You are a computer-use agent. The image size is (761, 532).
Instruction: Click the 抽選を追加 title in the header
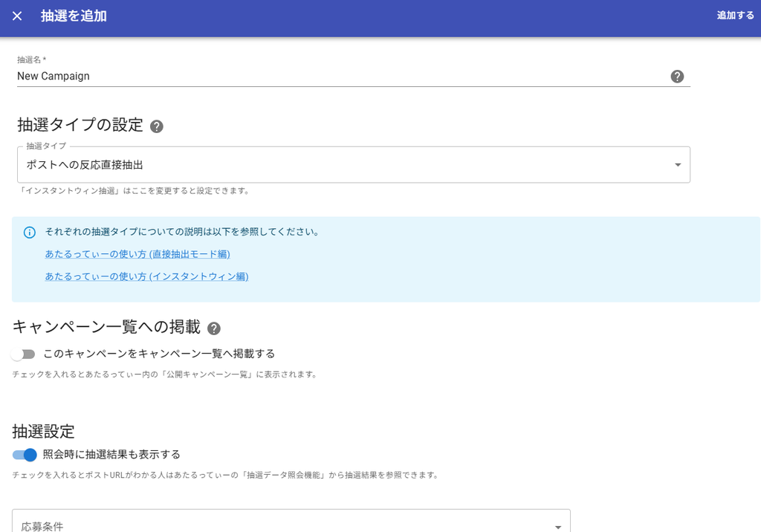74,16
